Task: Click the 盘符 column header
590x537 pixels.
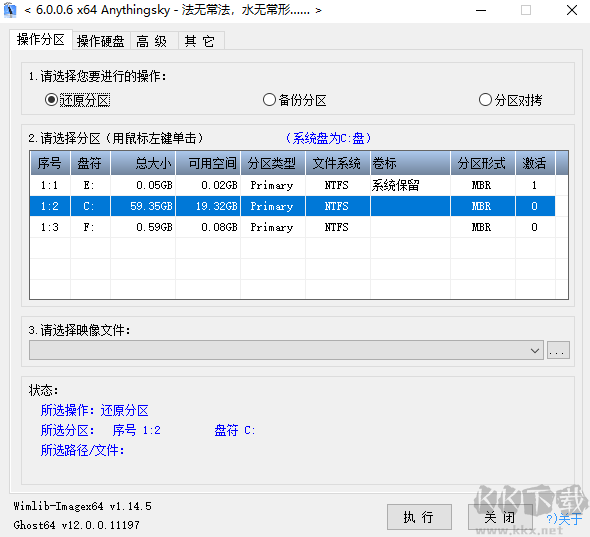Action: point(90,163)
